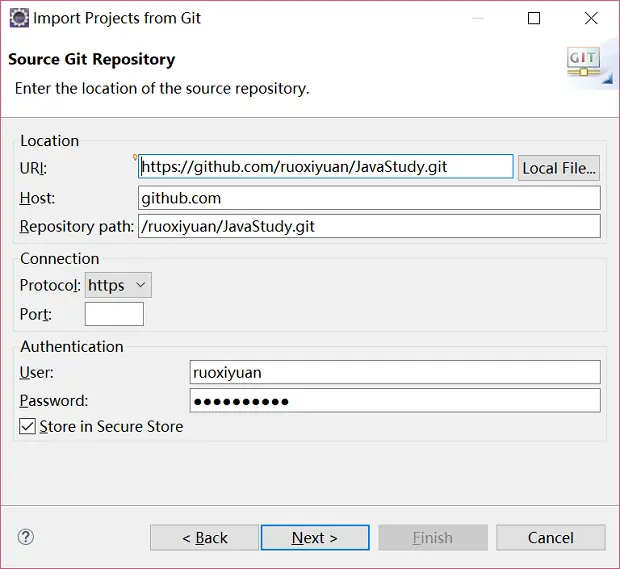Edit the User field ruoxiyuan
Screen dimensions: 620x569
coord(395,372)
